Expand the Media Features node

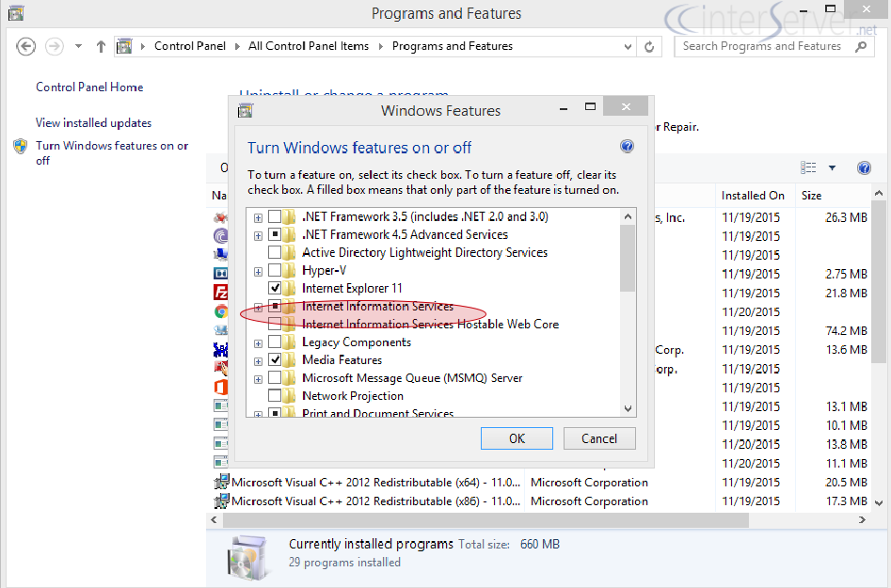258,361
